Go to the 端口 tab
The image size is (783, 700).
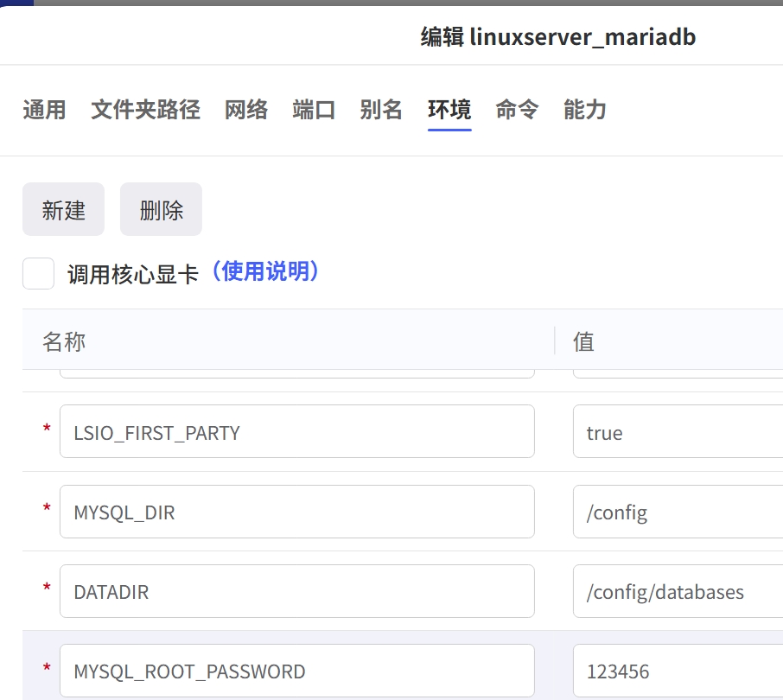[x=314, y=110]
